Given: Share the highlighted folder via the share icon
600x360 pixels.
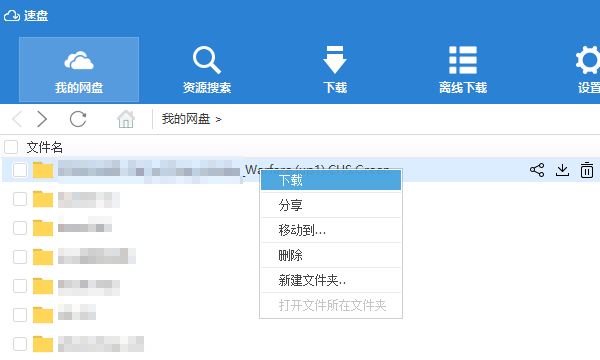Looking at the screenshot, I should [x=537, y=170].
